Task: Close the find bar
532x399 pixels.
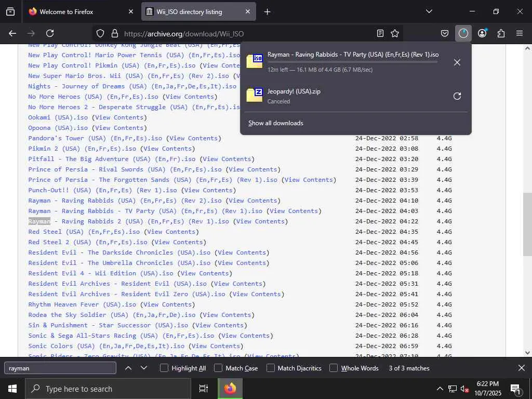Action: click(522, 368)
